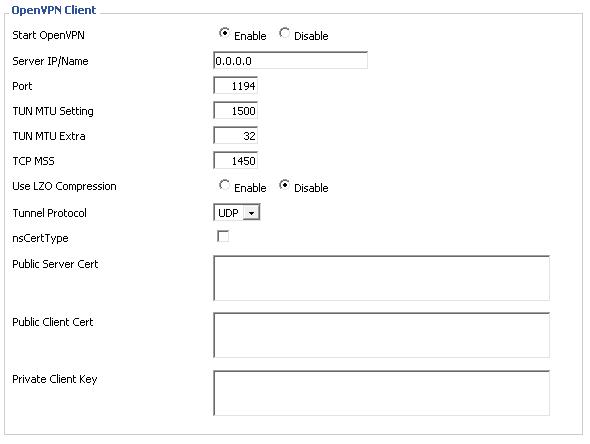
Task: Click the Use LZO Compression label
Action: (x=64, y=186)
